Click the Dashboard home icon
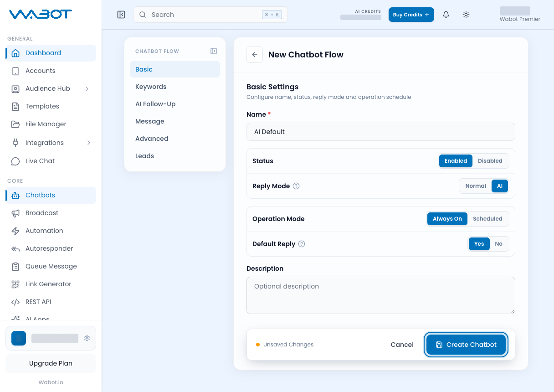Image resolution: width=554 pixels, height=392 pixels. pyautogui.click(x=15, y=53)
